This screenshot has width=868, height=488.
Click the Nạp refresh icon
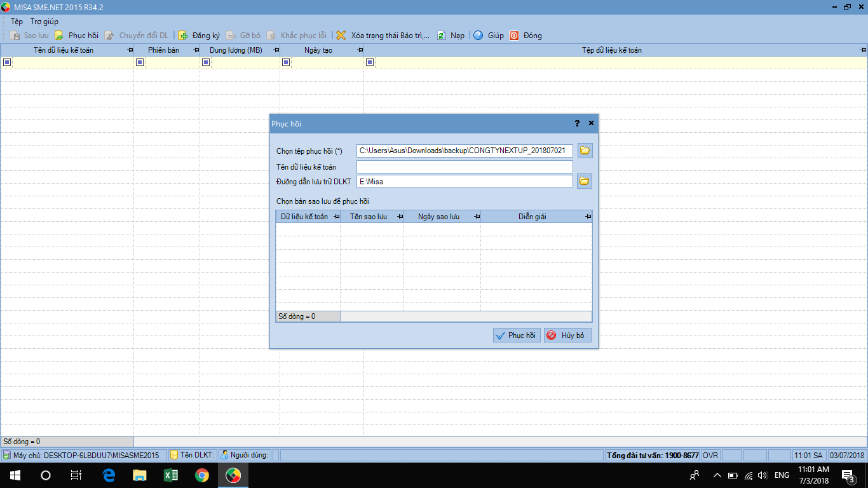click(441, 36)
